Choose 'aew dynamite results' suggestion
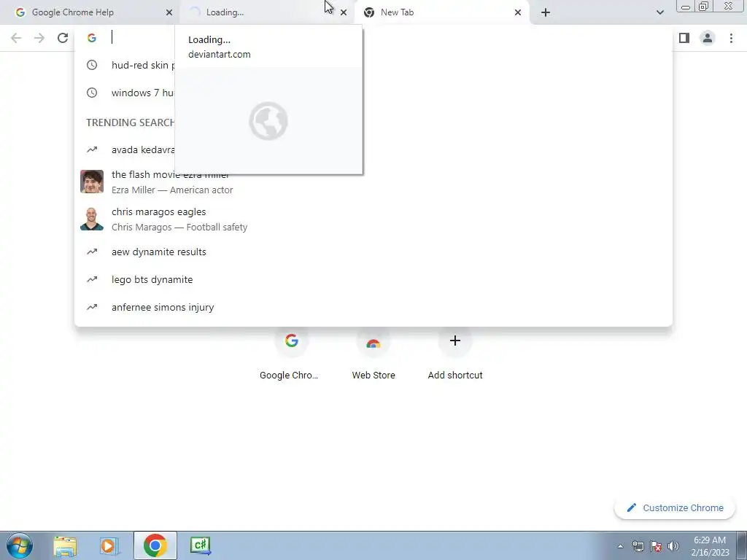Image resolution: width=747 pixels, height=560 pixels. click(x=373, y=252)
